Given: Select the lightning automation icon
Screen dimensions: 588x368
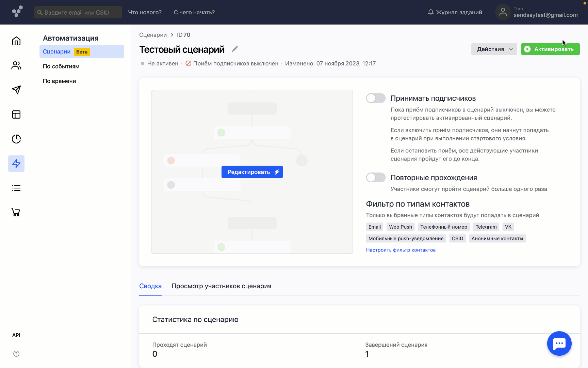Looking at the screenshot, I should click(x=16, y=164).
